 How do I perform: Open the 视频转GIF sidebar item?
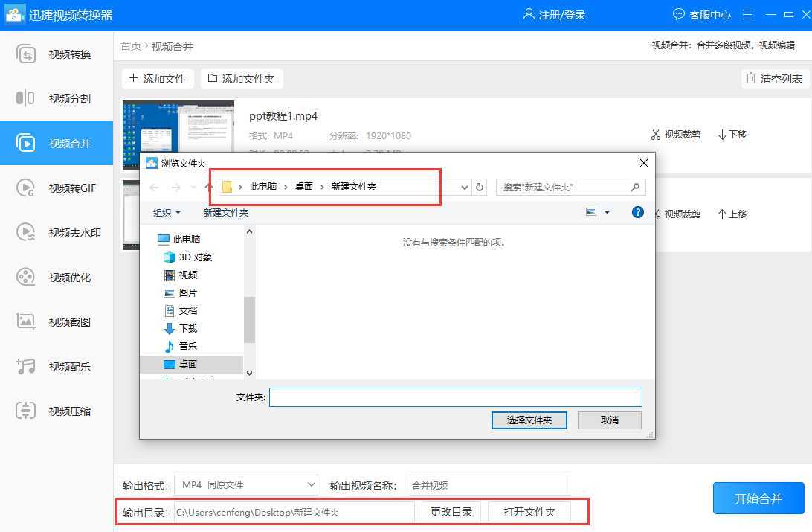(x=57, y=188)
